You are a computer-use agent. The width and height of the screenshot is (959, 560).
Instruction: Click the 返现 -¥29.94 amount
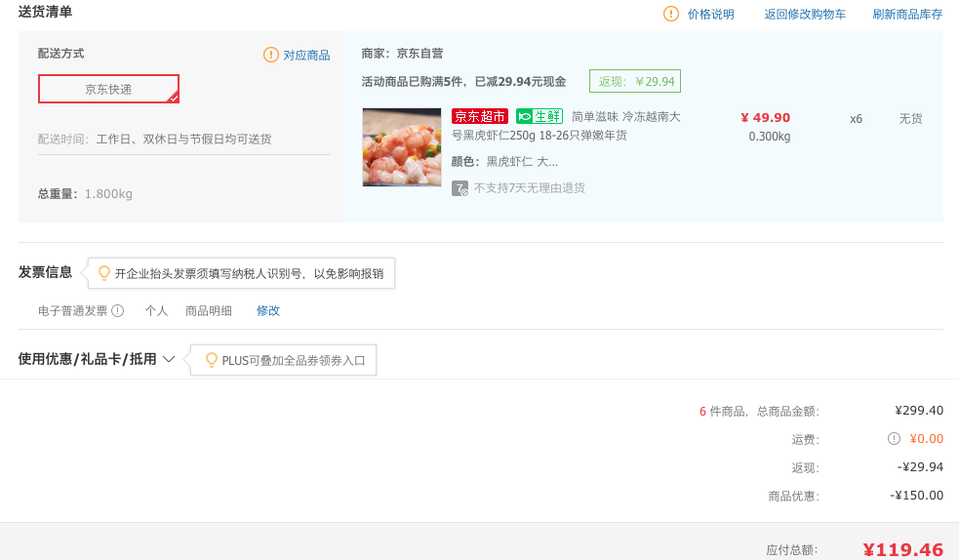(x=920, y=467)
